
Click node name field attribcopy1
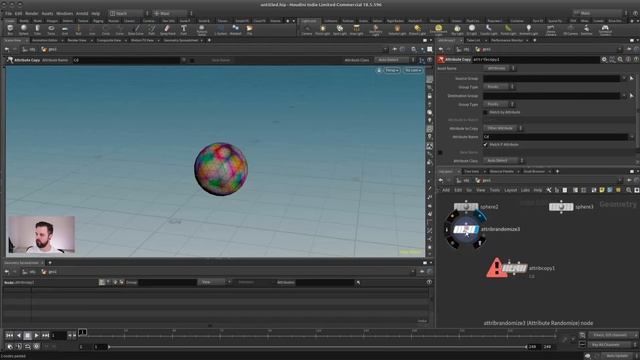pos(536,60)
